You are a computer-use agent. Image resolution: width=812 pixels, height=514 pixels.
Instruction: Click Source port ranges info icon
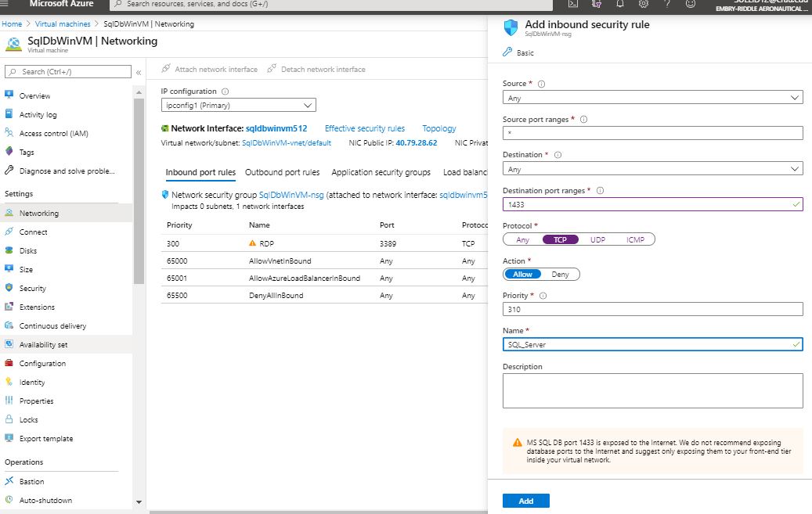coord(583,119)
